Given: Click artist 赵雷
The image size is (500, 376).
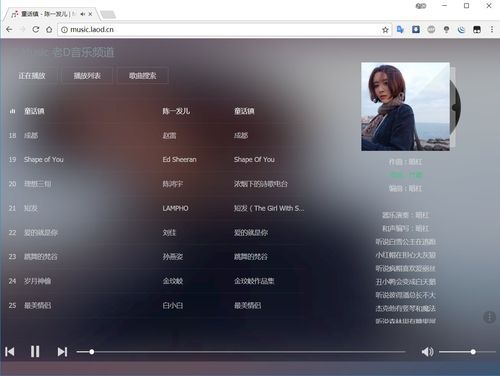Looking at the screenshot, I should 169,135.
